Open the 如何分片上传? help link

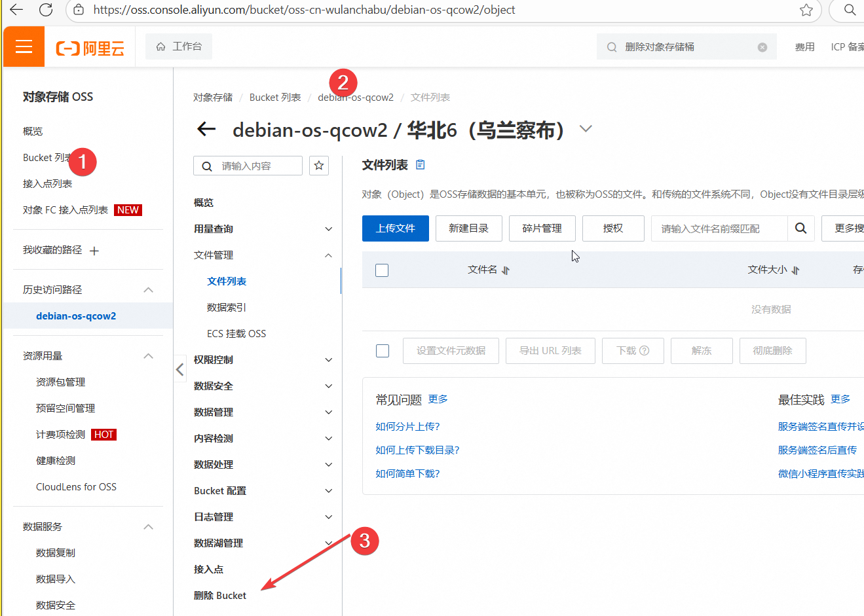[x=407, y=427]
